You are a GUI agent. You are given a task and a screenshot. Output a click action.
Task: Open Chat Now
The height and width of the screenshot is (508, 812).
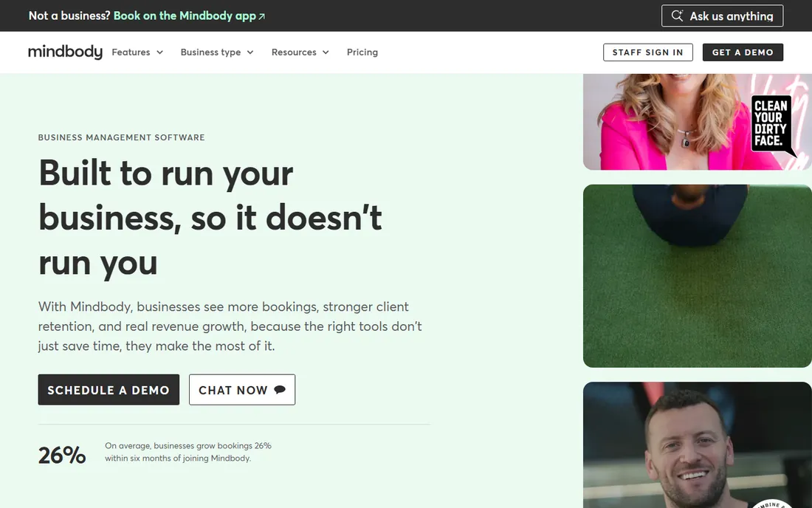242,389
